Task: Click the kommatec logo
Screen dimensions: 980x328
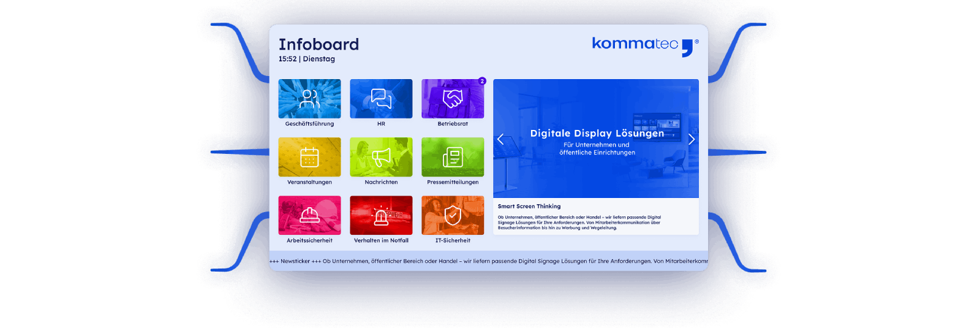Action: point(645,46)
